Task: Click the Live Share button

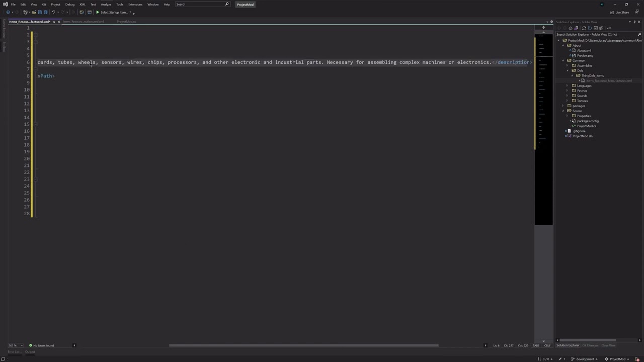Action: pyautogui.click(x=620, y=12)
